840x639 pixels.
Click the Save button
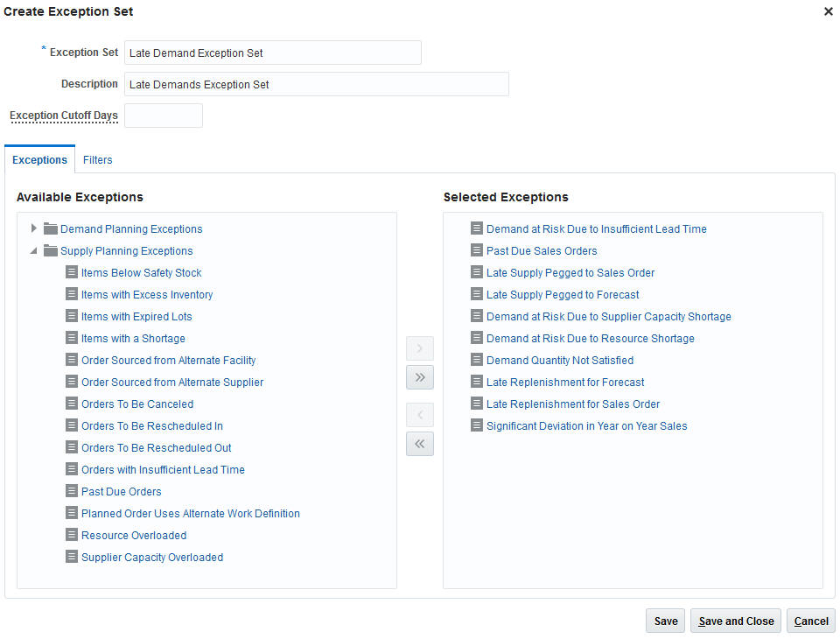[666, 621]
